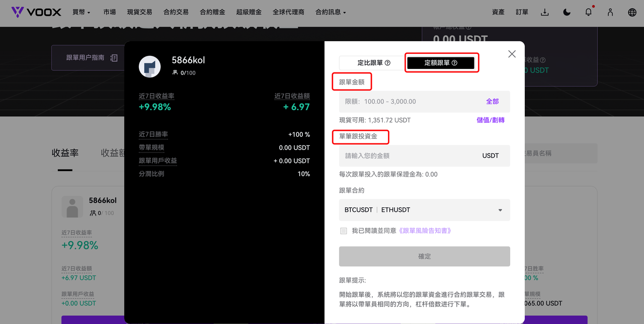Open the 跟單合約 BTCUSDT ETHUSDT dropdown
644x324 pixels.
point(425,210)
